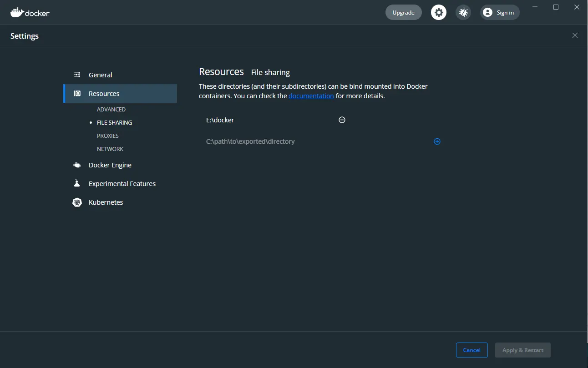Screen dimensions: 588x368
Task: Close the Settings panel
Action: tap(575, 35)
